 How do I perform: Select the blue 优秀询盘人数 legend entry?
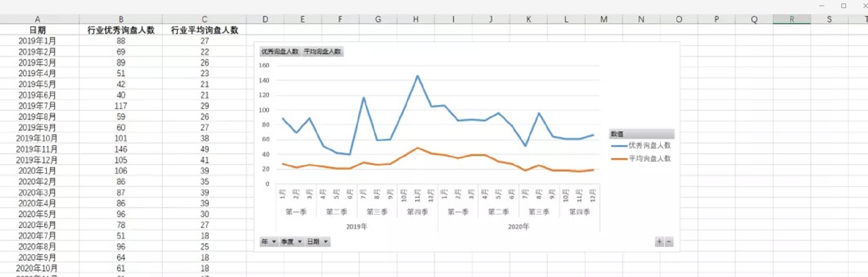click(641, 146)
